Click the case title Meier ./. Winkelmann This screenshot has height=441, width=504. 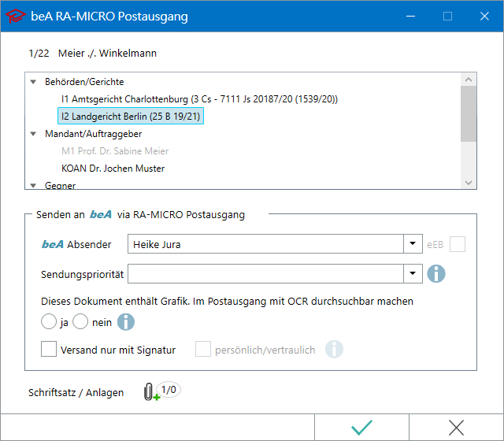[107, 53]
